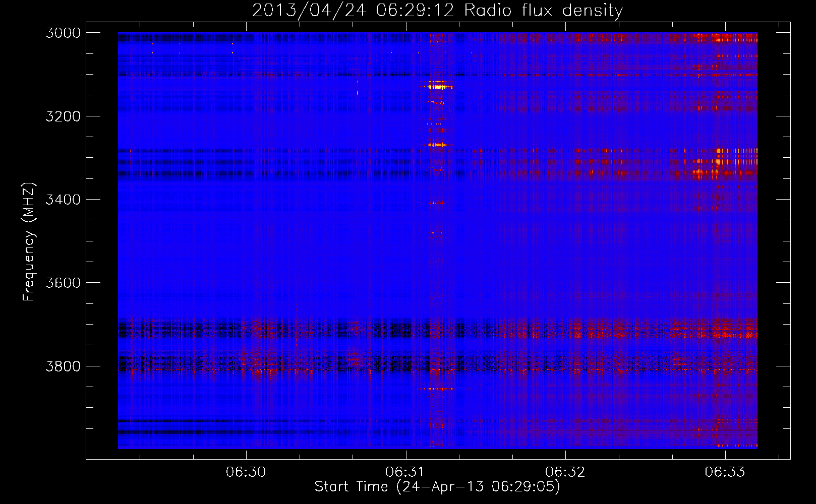Viewport: 816px width, 504px height.
Task: Click the 3200 frequency axis label
Action: (63, 116)
